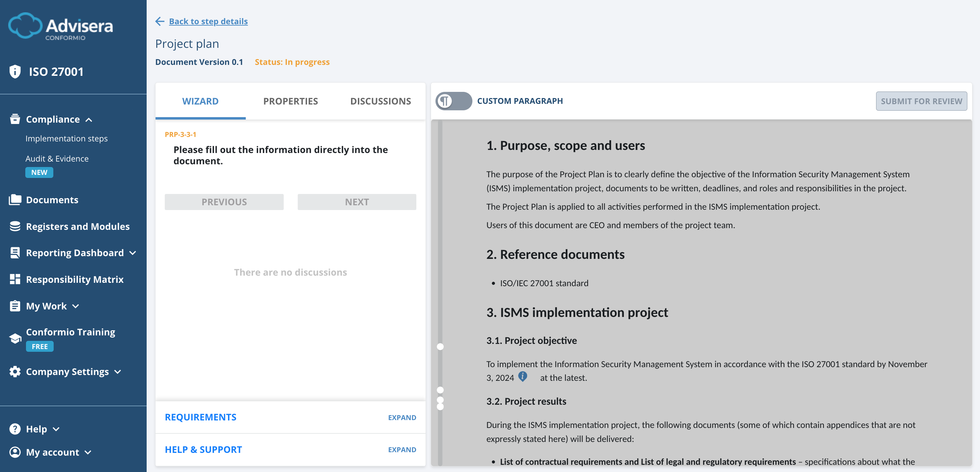The image size is (980, 472).
Task: Open the Discussions tab
Action: [x=380, y=101]
